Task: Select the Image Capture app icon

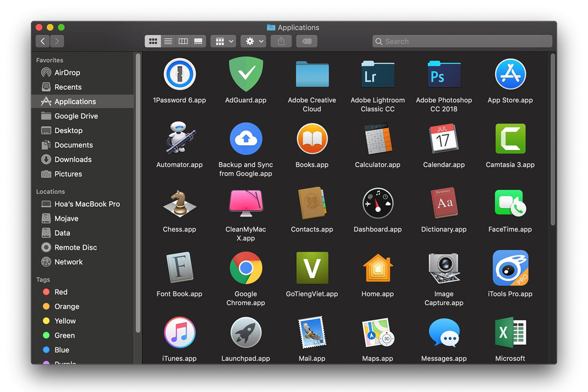Action: coord(444,267)
